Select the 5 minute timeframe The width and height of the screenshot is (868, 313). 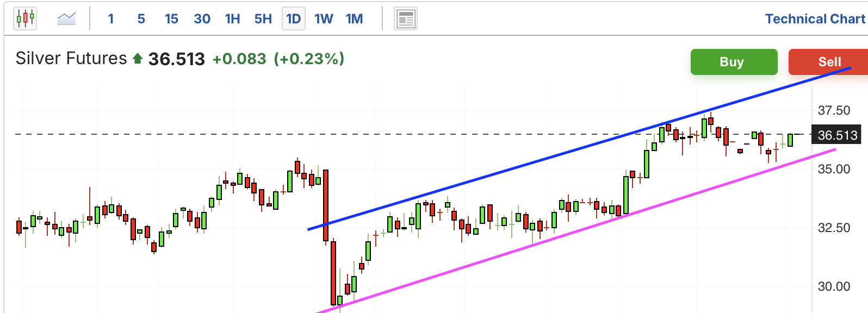click(141, 19)
